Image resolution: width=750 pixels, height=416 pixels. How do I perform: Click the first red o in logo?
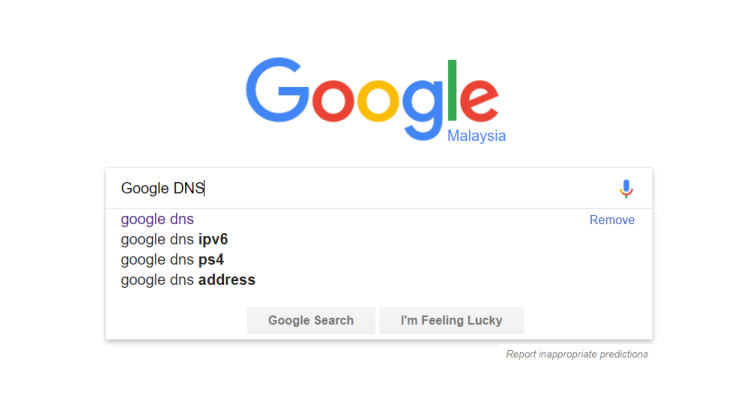[333, 101]
